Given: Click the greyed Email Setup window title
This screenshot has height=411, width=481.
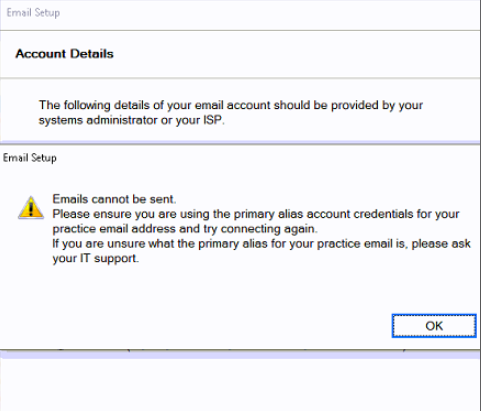Looking at the screenshot, I should click(33, 13).
